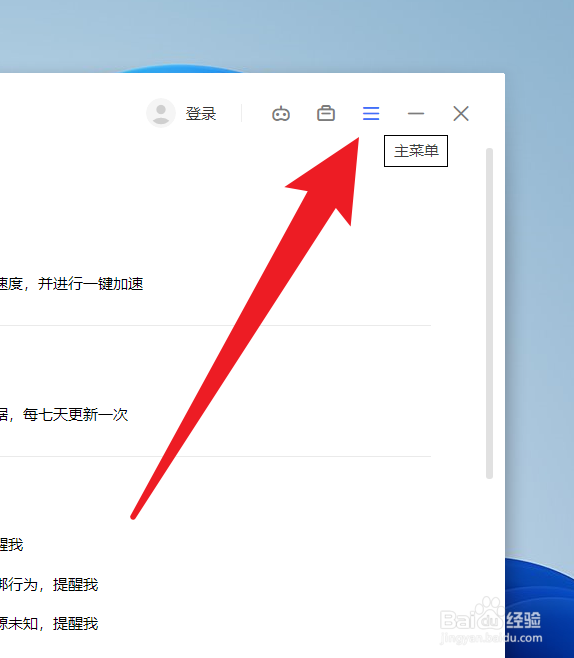Click the vertical scrollbar in settings panel
Image resolution: width=574 pixels, height=658 pixels.
pyautogui.click(x=489, y=313)
